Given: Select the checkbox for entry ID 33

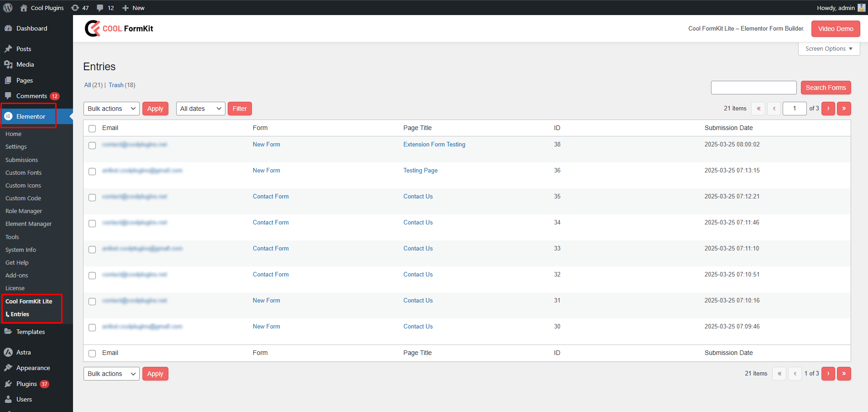Looking at the screenshot, I should 92,250.
